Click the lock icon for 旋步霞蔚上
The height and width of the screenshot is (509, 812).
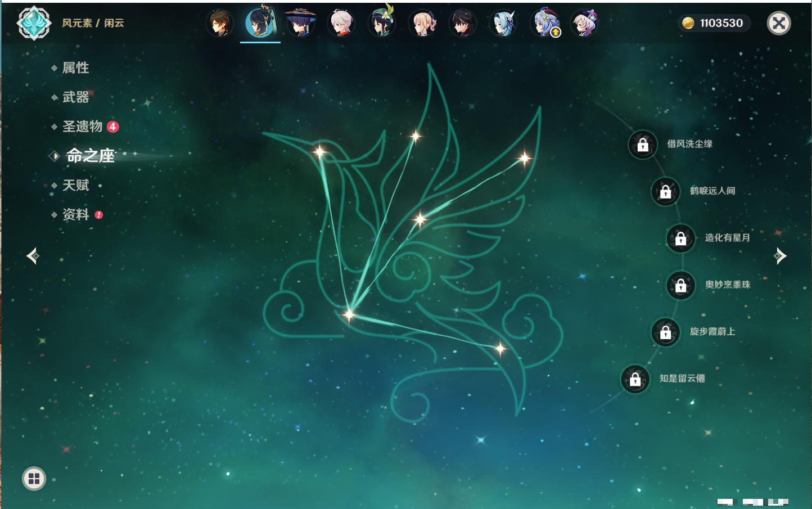pos(666,332)
